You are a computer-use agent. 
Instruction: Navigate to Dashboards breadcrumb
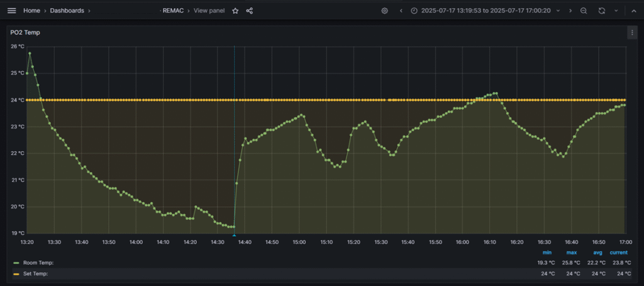point(67,11)
